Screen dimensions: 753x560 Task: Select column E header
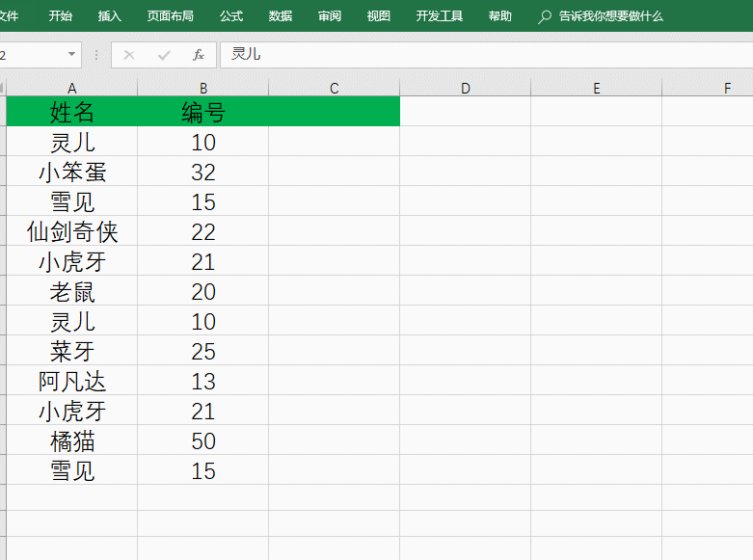coord(597,88)
